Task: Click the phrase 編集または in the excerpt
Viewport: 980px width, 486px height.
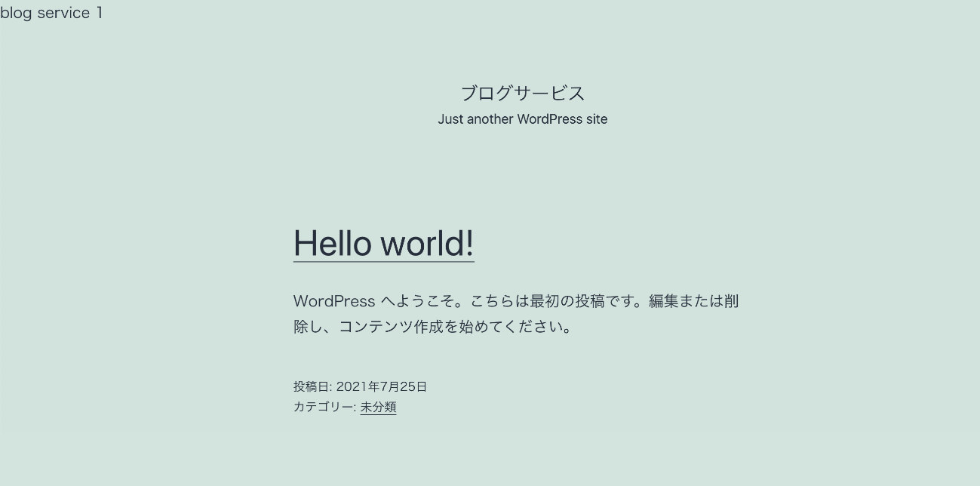Action: pyautogui.click(x=686, y=301)
